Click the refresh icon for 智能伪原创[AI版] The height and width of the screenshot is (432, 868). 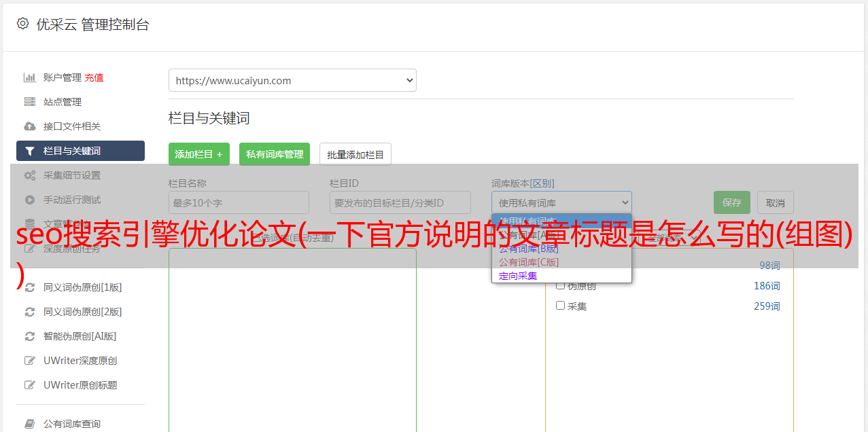(29, 336)
